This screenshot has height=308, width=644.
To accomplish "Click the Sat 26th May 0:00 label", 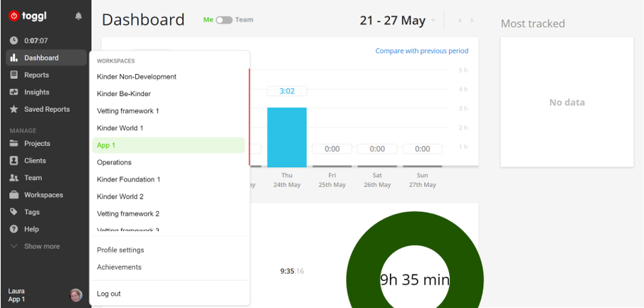I will [377, 149].
